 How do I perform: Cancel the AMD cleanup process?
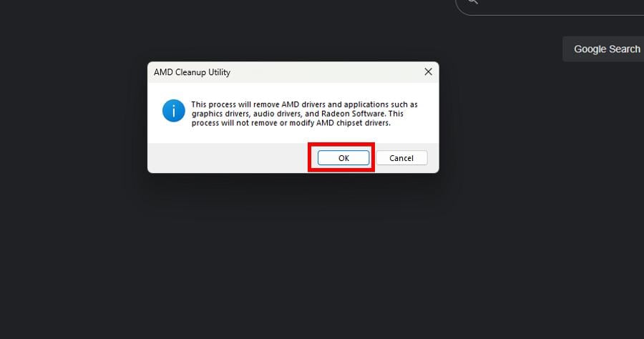pos(401,158)
